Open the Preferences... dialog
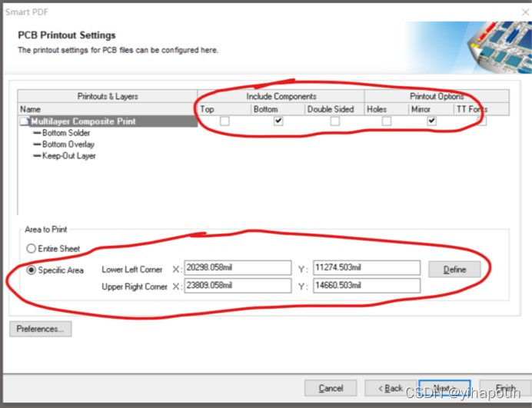Screen dimensions: 532x408 click(x=41, y=329)
